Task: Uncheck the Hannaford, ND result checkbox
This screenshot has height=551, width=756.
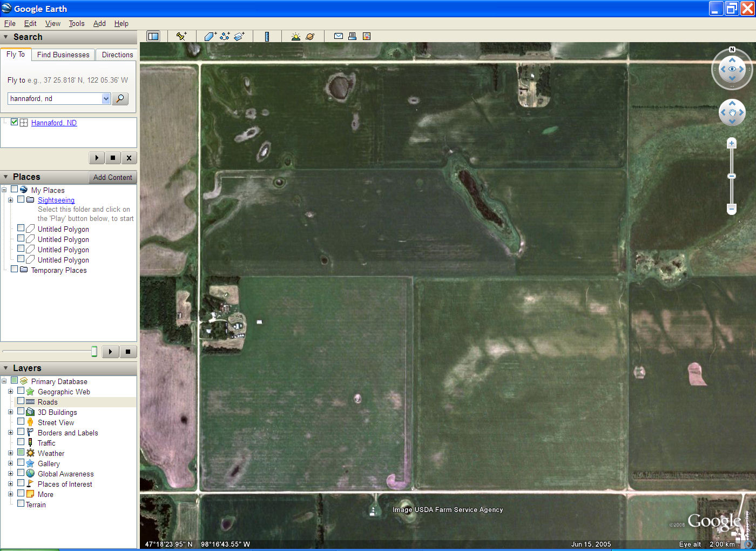Action: pos(15,122)
